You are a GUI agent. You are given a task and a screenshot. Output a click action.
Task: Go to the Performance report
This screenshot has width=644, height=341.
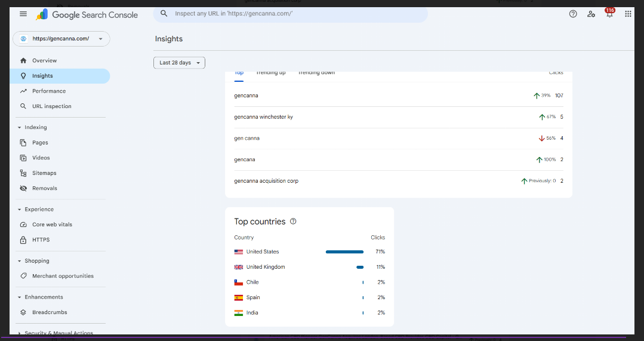click(49, 91)
